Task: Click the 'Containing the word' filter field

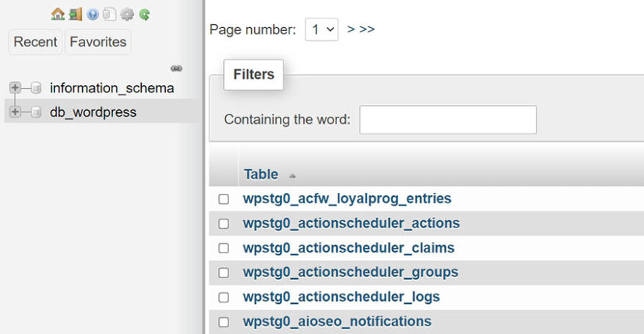Action: tap(447, 120)
